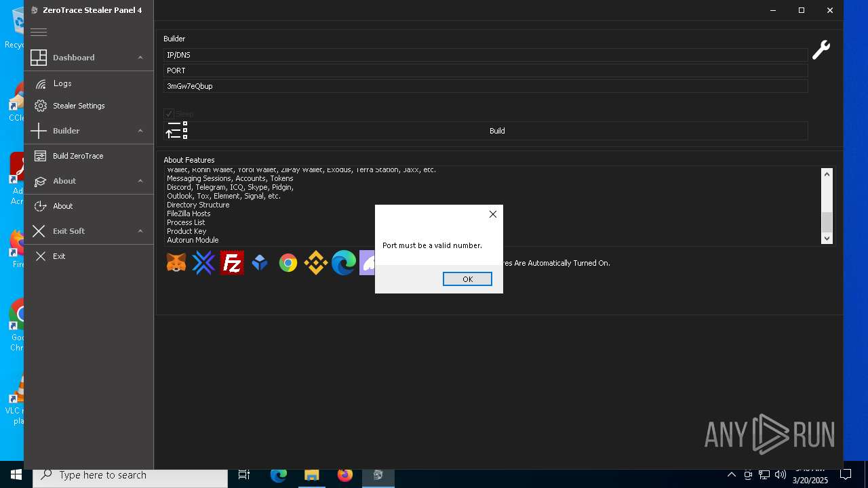Click the volume icon in system tray
The height and width of the screenshot is (488, 868).
(x=780, y=475)
